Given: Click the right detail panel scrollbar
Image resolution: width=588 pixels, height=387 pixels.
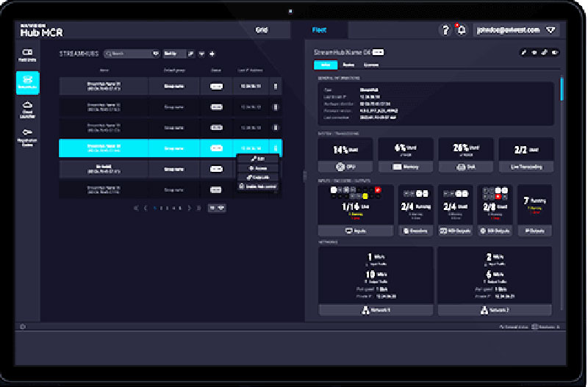Looking at the screenshot, I should pos(562,88).
